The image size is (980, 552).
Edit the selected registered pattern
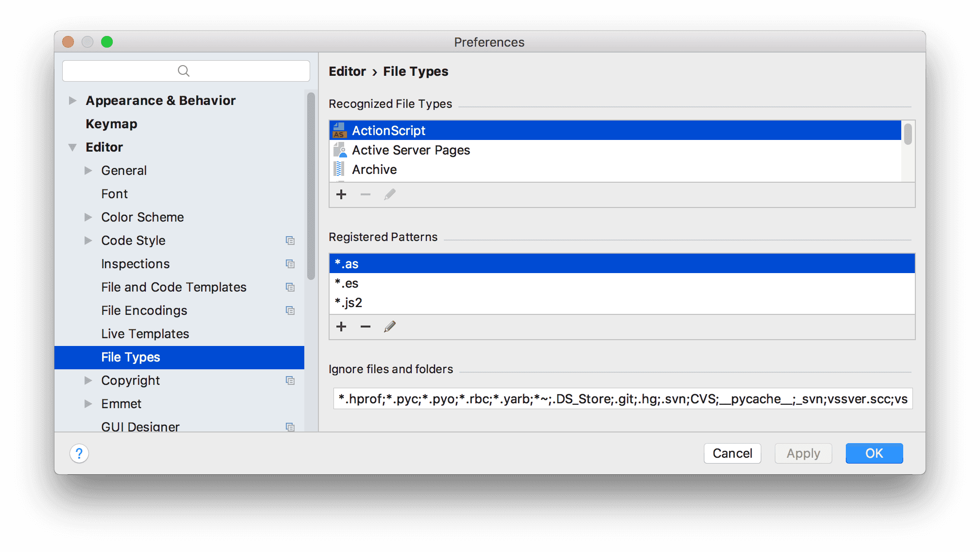390,327
